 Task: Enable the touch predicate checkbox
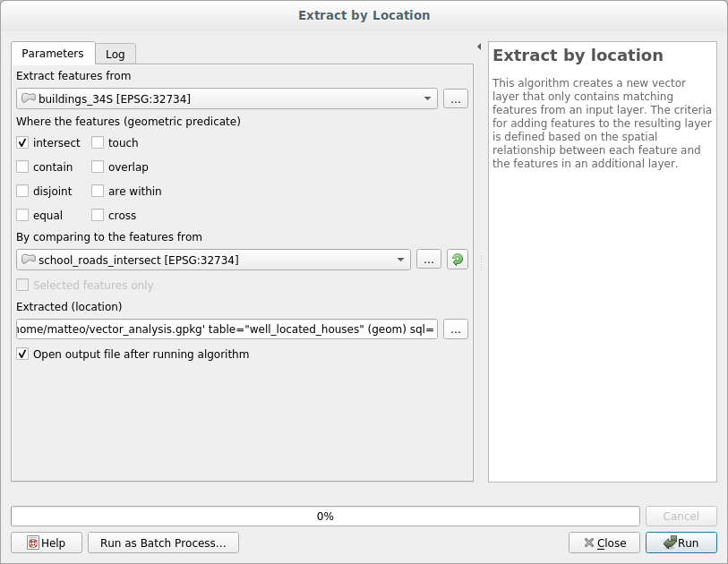[x=98, y=143]
